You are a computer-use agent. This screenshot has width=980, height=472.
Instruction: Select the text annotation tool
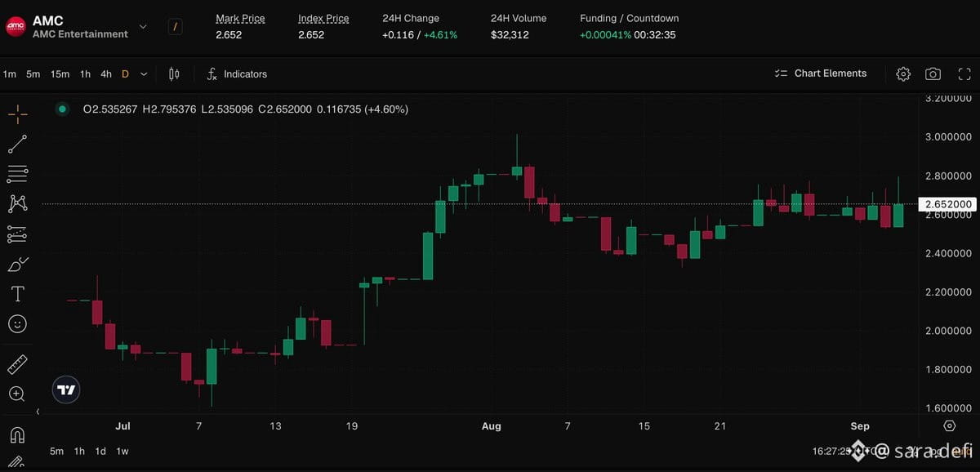point(17,294)
